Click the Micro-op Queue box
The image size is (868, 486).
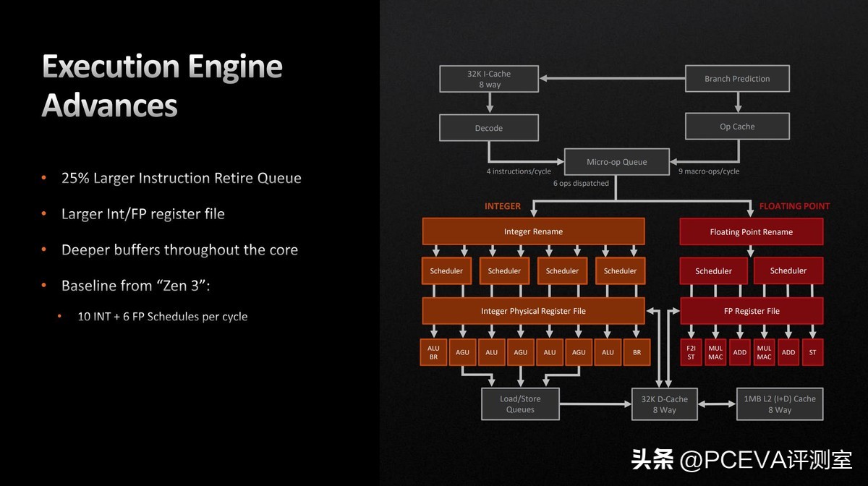pos(616,161)
